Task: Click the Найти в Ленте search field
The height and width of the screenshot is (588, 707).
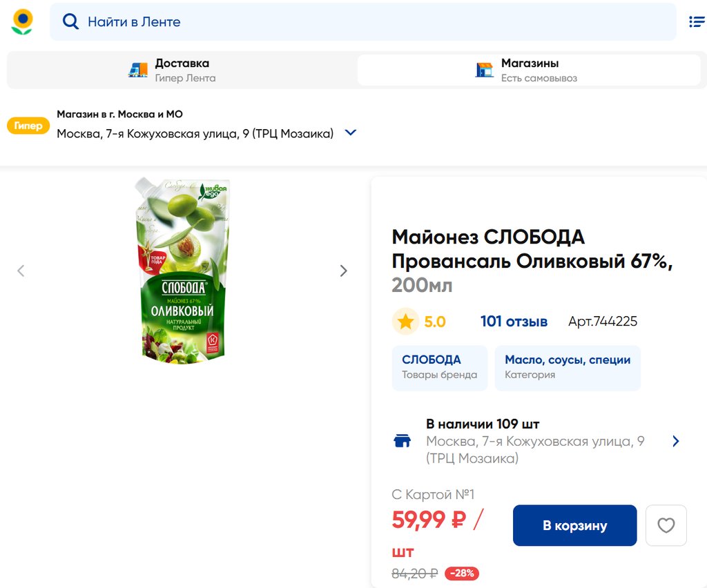Action: coord(373,22)
